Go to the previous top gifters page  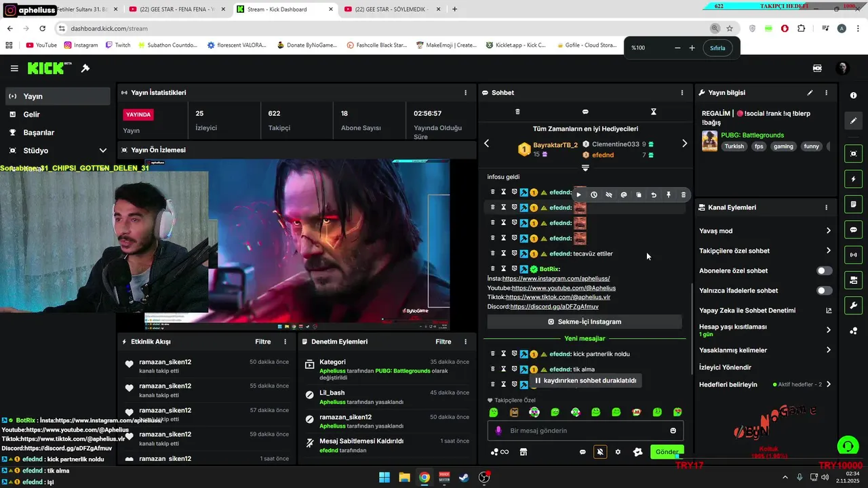coord(486,143)
